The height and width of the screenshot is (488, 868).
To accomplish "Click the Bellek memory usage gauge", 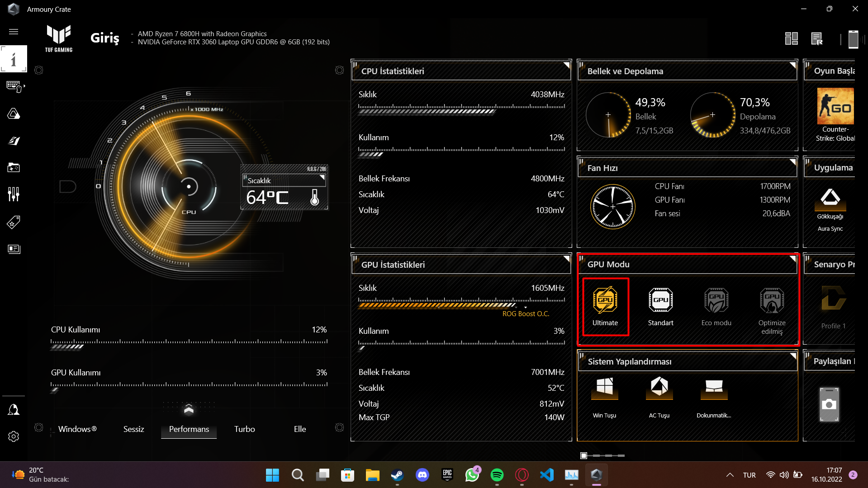I will tap(608, 115).
